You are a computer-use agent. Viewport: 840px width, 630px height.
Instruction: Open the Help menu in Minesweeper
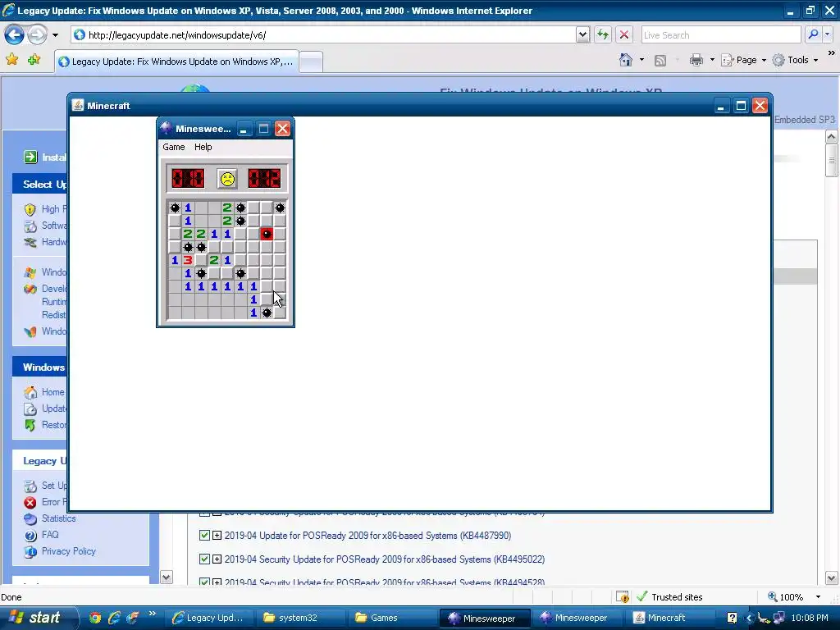point(203,147)
